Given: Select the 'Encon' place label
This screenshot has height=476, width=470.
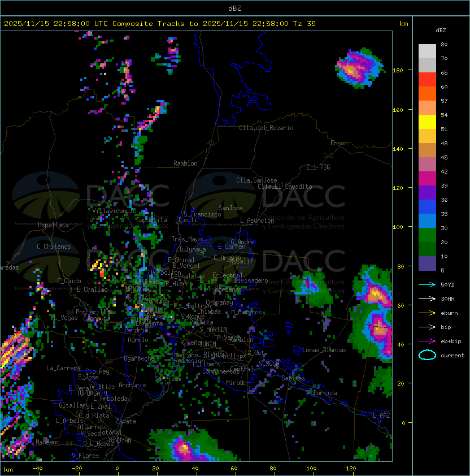Looking at the screenshot, I should [x=339, y=143].
